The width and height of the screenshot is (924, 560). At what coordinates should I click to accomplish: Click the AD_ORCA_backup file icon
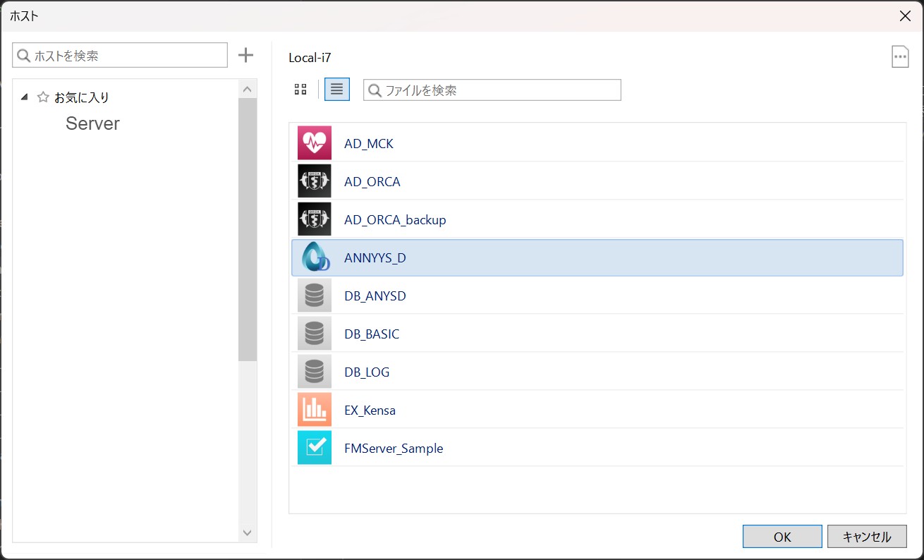tap(315, 219)
